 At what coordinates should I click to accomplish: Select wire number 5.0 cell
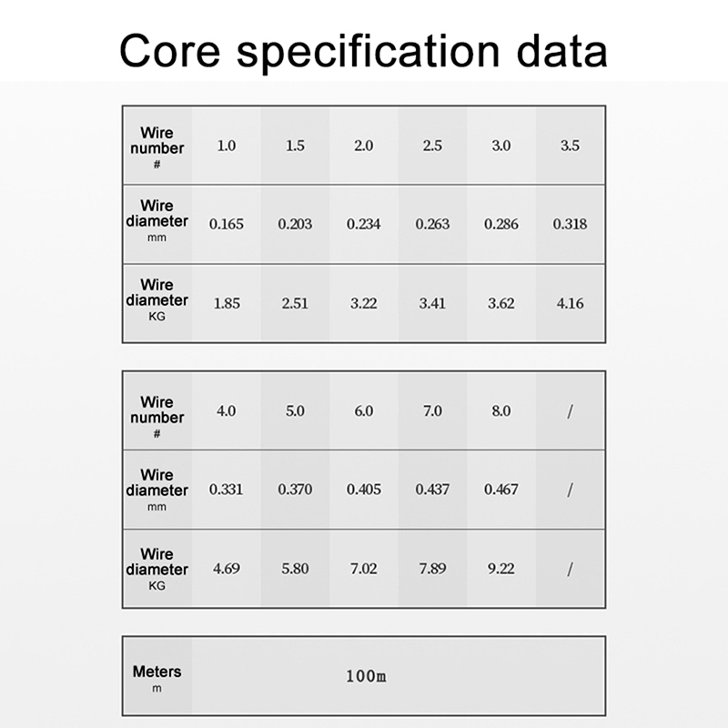click(x=295, y=410)
